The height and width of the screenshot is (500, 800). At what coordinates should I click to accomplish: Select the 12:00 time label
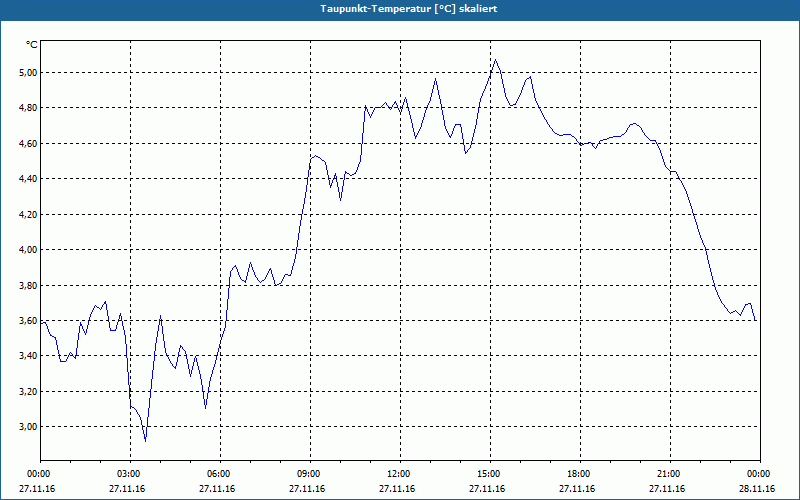[398, 474]
